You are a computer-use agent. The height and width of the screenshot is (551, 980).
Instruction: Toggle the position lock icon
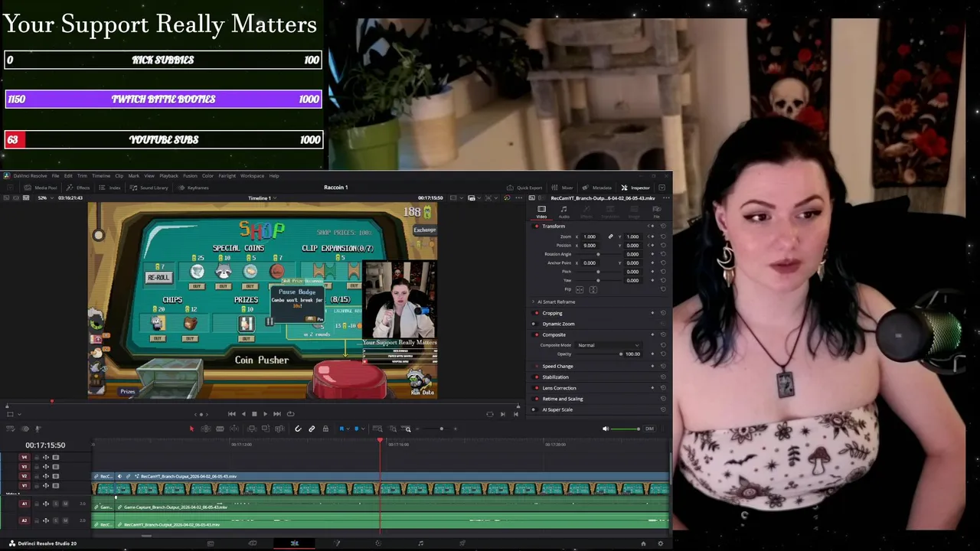click(325, 429)
